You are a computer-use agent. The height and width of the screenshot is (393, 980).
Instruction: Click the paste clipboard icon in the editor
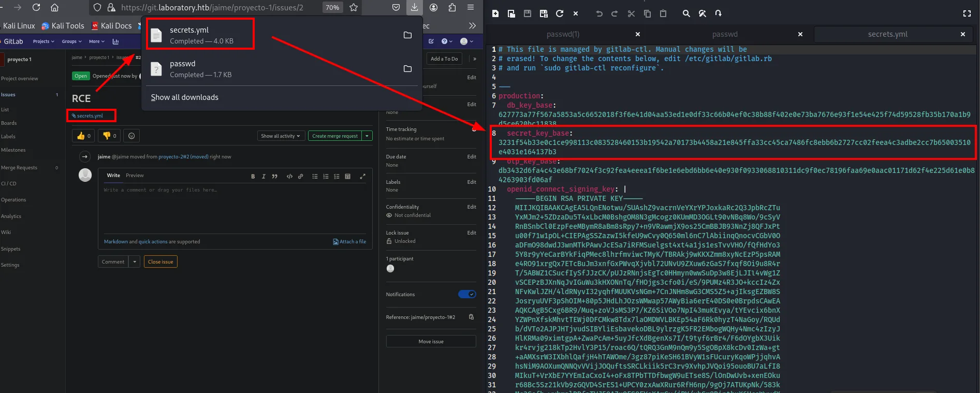pyautogui.click(x=663, y=13)
